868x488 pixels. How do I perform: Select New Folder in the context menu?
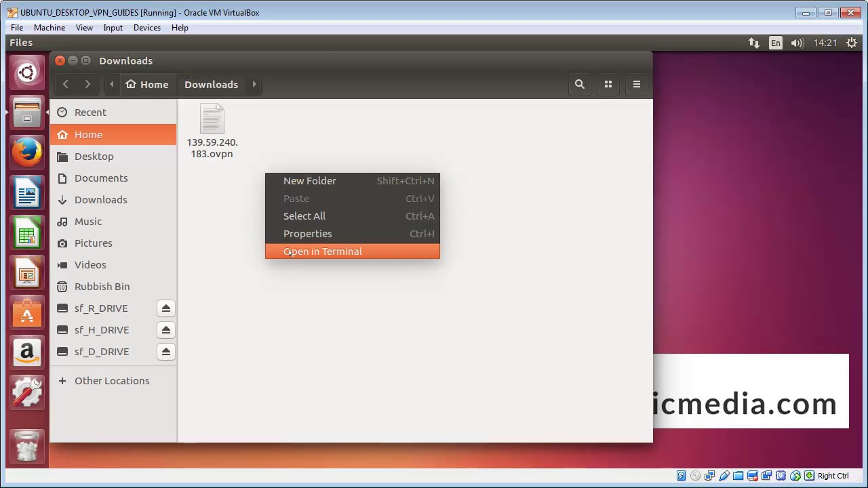(310, 181)
